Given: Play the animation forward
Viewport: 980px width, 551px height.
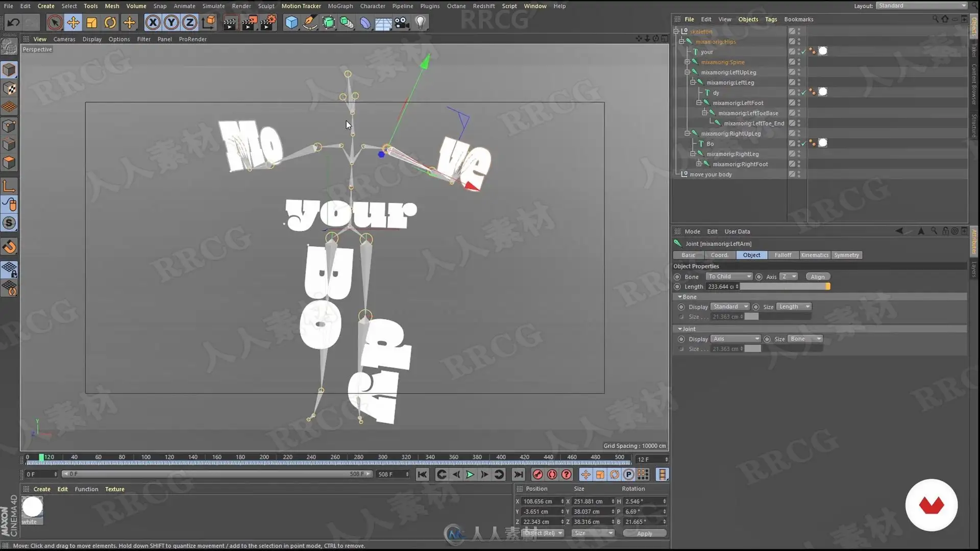Looking at the screenshot, I should coord(470,474).
